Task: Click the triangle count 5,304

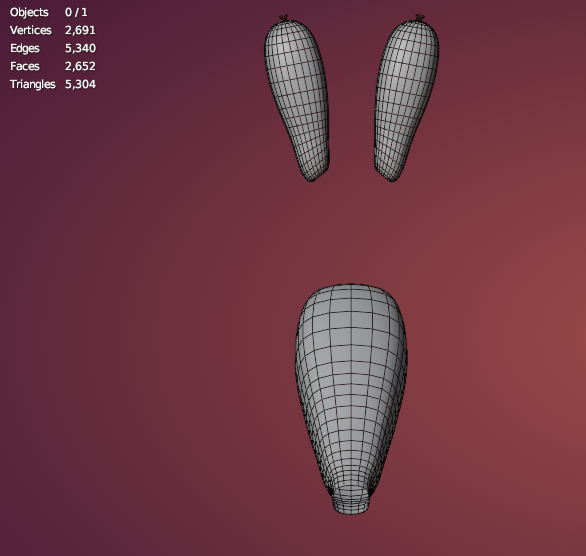Action: [80, 84]
